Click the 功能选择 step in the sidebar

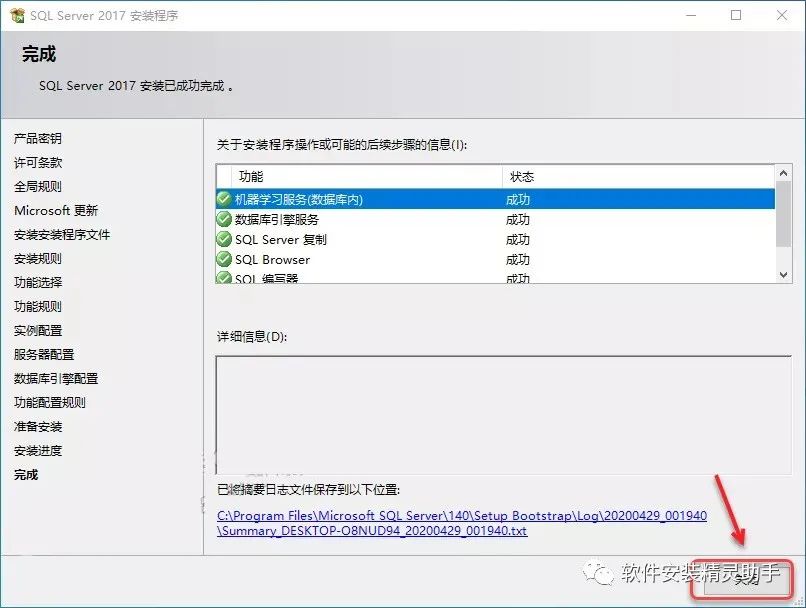tap(38, 283)
